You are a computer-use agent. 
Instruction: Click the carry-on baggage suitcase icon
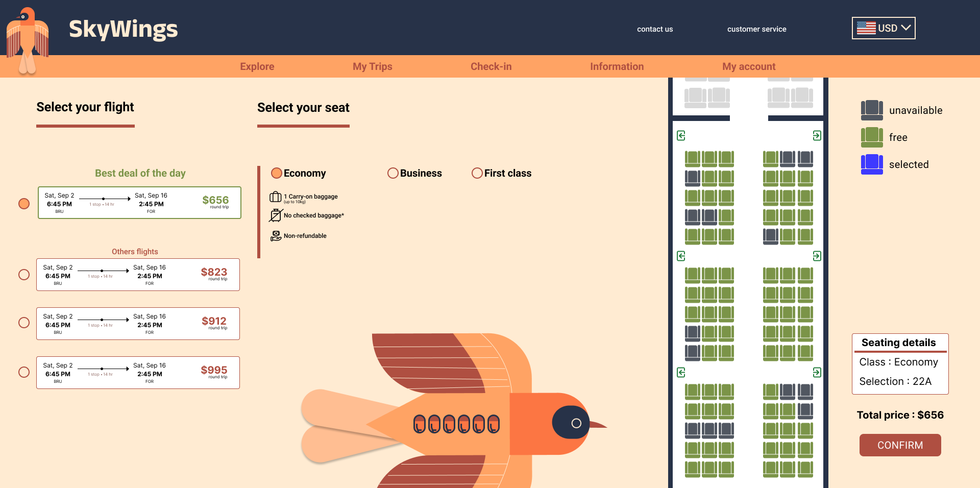tap(275, 197)
